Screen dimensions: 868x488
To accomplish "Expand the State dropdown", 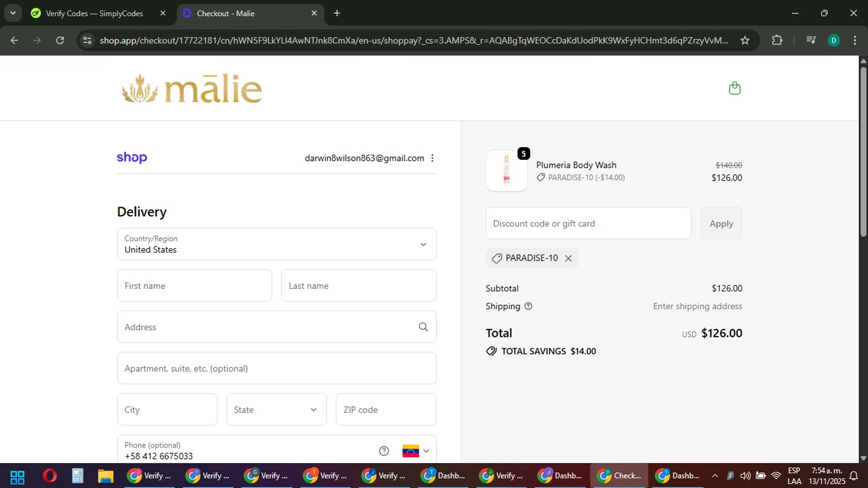I will (x=277, y=409).
